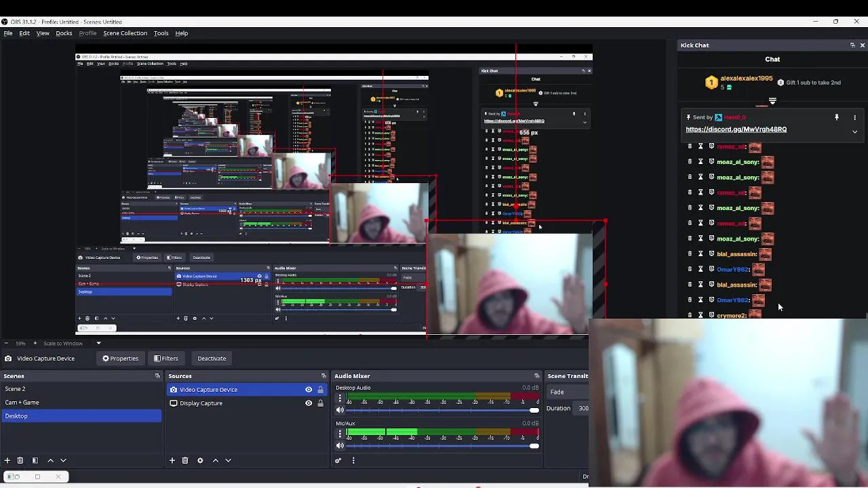
Task: Open the Scene Collection menu
Action: (x=125, y=33)
